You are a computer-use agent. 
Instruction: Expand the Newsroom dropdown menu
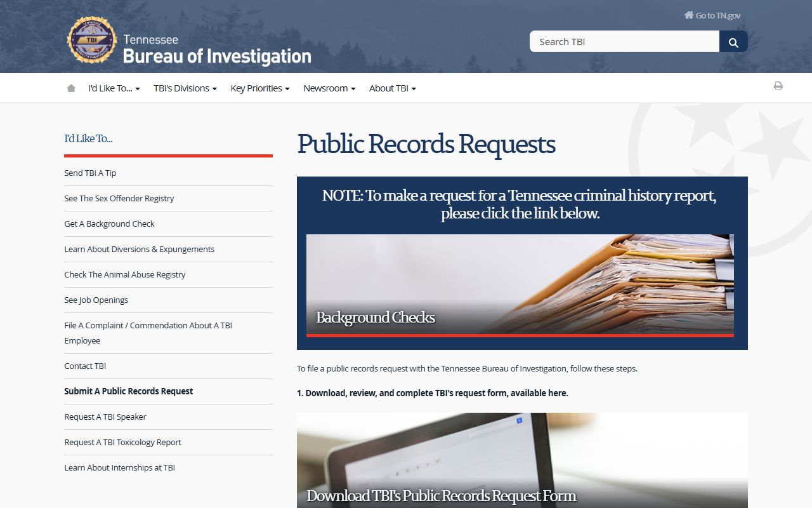point(329,88)
